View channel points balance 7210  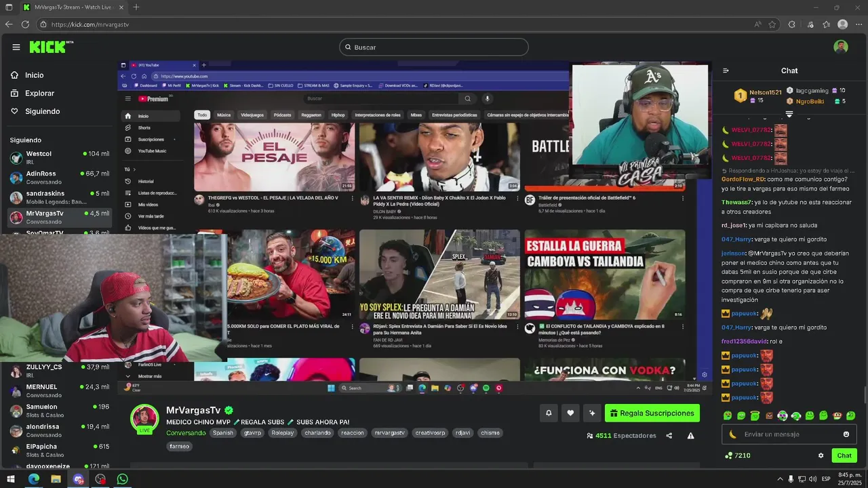pos(737,455)
